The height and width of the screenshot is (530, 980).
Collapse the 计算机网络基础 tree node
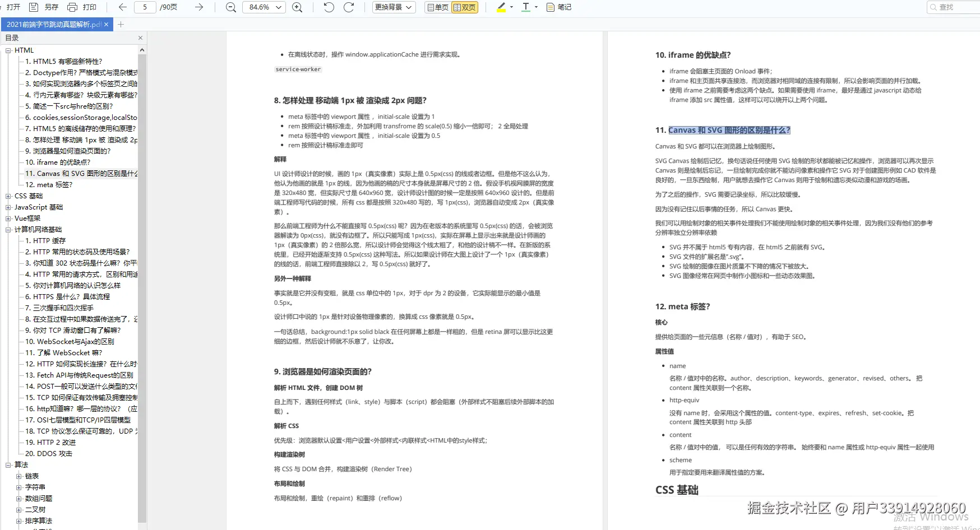(x=8, y=230)
